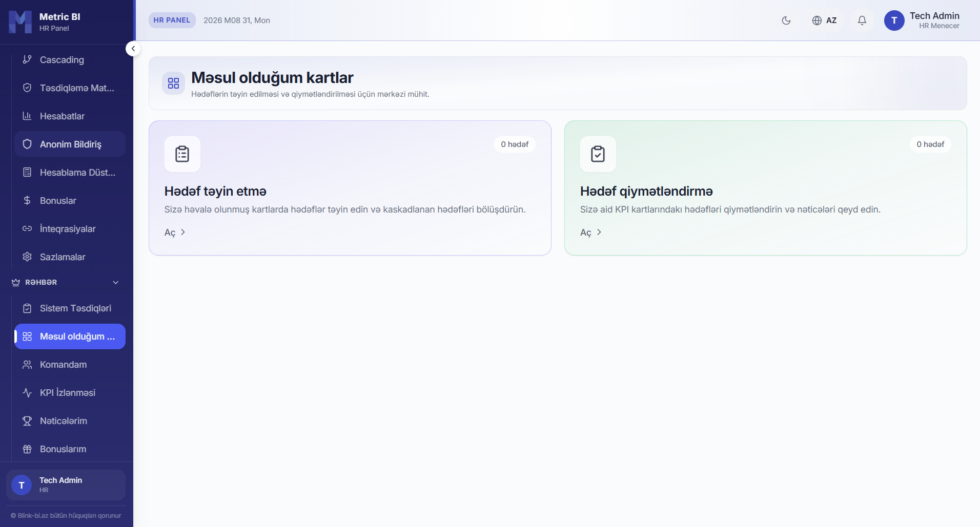The image size is (980, 527).
Task: Click the Hədəf təyin etmə card title
Action: point(215,191)
